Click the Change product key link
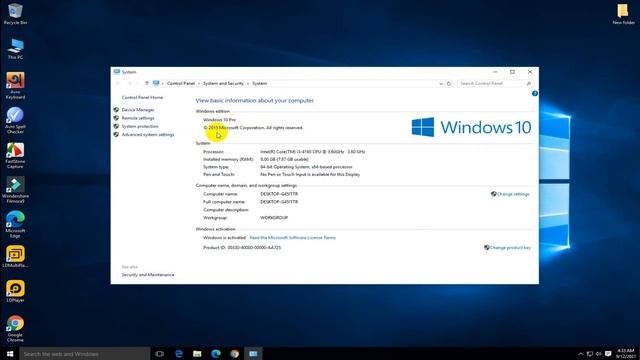 (x=510, y=247)
